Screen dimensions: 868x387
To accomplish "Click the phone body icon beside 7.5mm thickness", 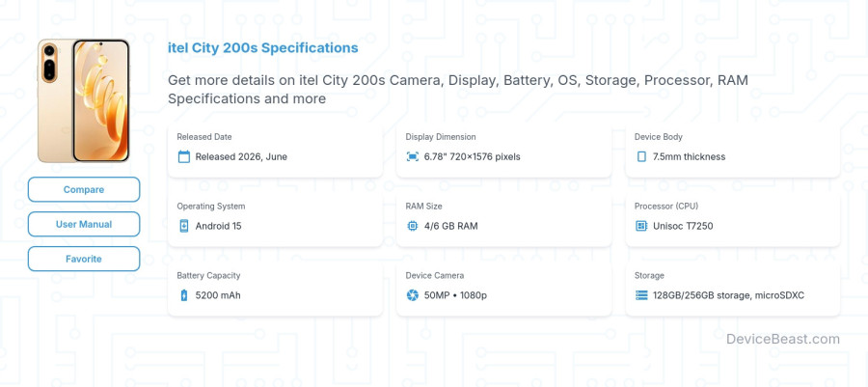I will [x=641, y=156].
